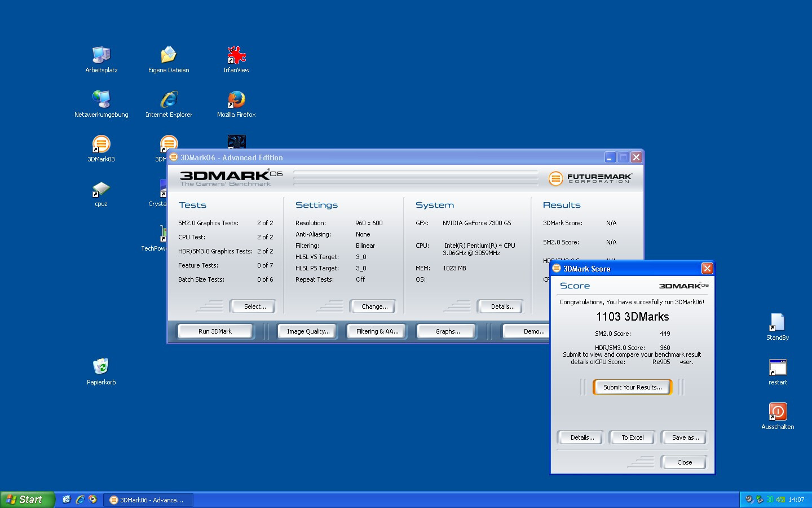Screen dimensions: 812x508
Task: Open the Start menu
Action: [27, 500]
